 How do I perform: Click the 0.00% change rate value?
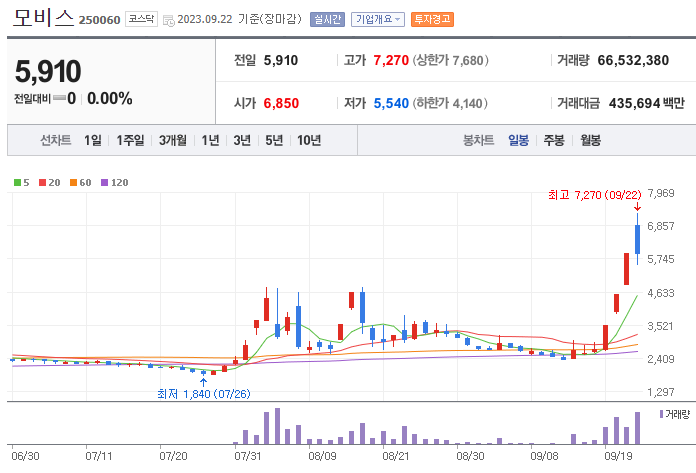pyautogui.click(x=110, y=98)
